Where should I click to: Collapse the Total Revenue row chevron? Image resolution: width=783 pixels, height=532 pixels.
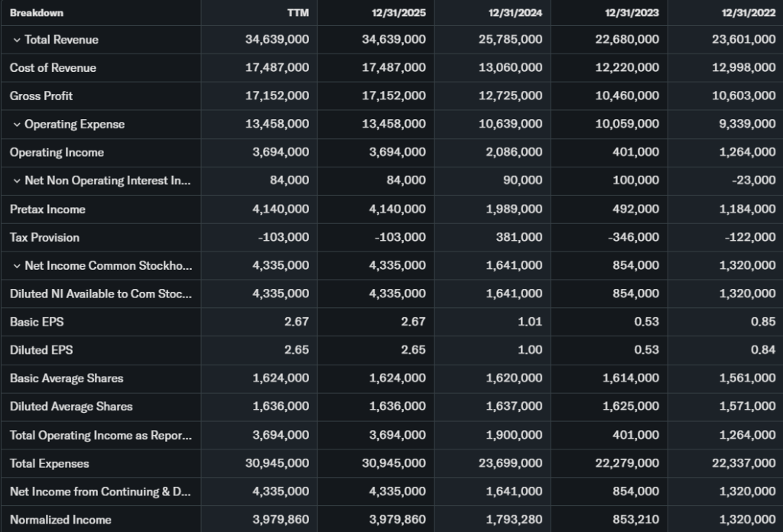[16, 40]
